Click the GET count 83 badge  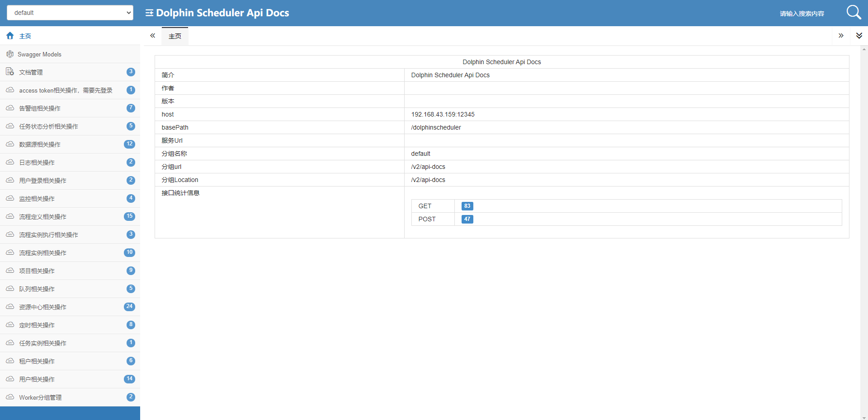[x=467, y=206]
